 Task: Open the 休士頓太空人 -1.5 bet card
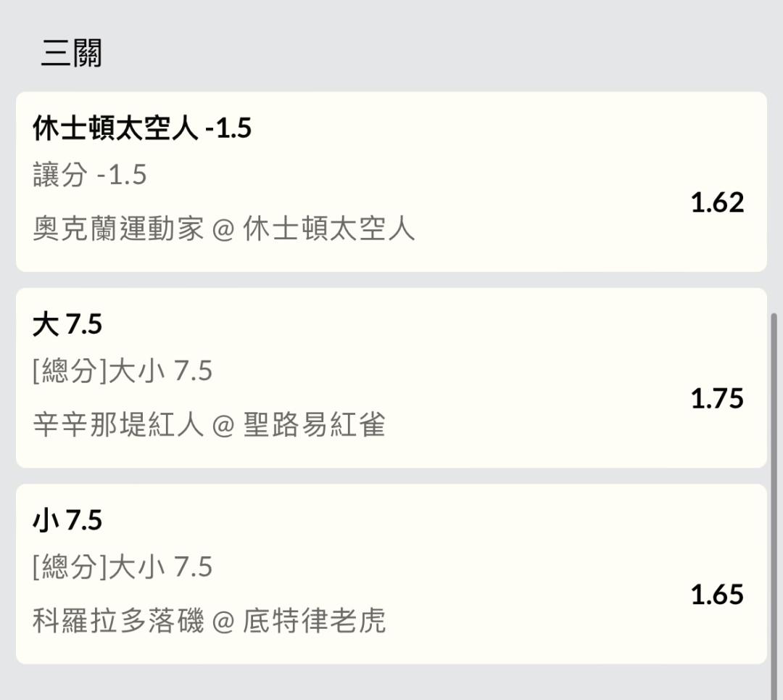[391, 181]
